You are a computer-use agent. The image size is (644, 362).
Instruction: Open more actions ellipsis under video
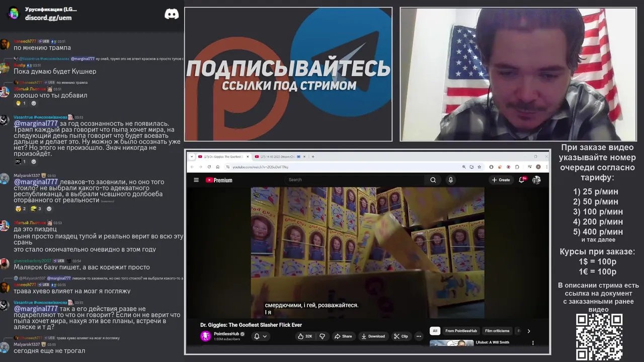(419, 336)
